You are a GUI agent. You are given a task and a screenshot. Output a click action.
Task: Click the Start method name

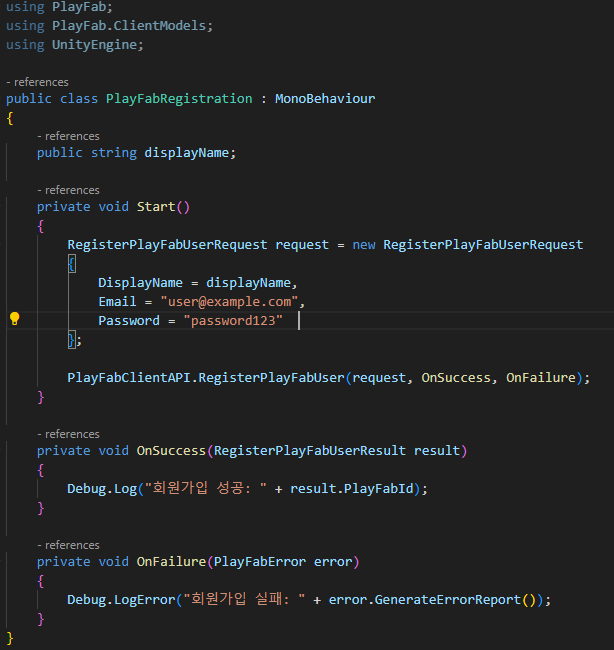[156, 206]
